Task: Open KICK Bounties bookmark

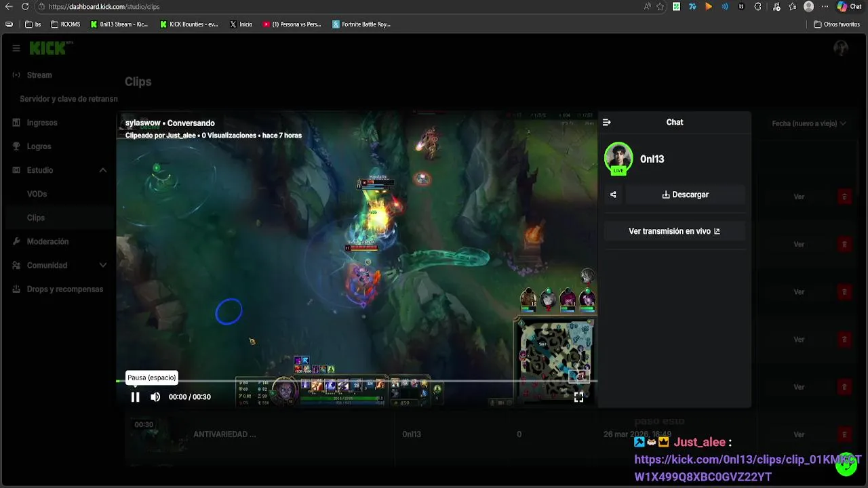Action: tap(189, 24)
